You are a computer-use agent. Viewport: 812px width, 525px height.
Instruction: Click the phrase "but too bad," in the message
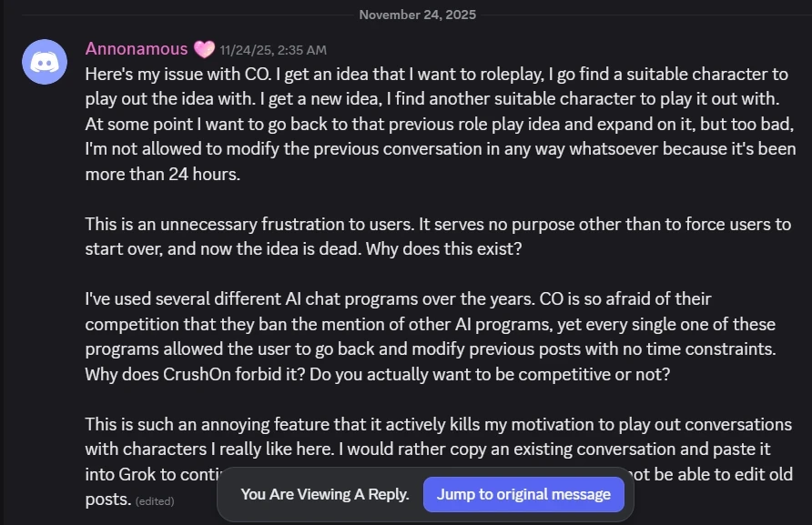752,124
